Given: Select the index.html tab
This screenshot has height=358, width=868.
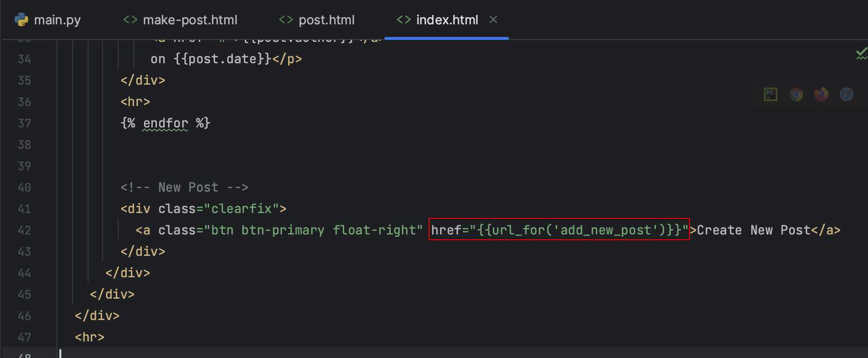Looking at the screenshot, I should click(x=447, y=20).
